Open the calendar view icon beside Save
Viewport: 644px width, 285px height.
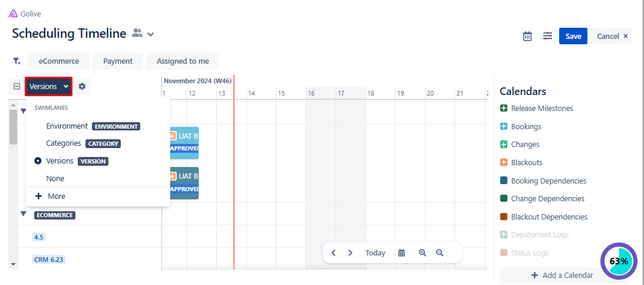[527, 37]
